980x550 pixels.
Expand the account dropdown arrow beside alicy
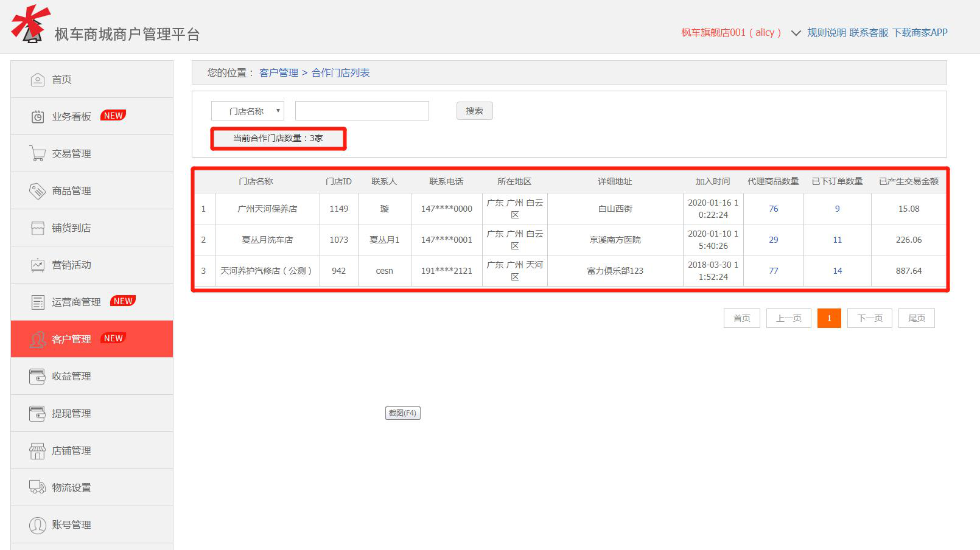[796, 33]
